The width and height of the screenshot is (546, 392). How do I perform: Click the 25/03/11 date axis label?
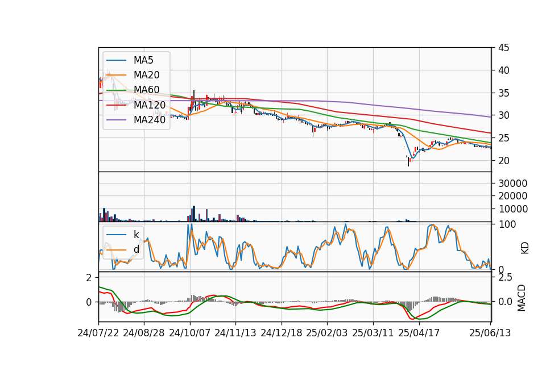[373, 333]
